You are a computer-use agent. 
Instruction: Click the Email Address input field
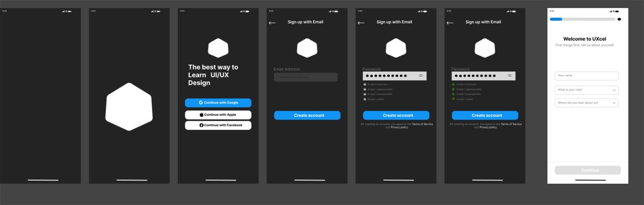(306, 77)
